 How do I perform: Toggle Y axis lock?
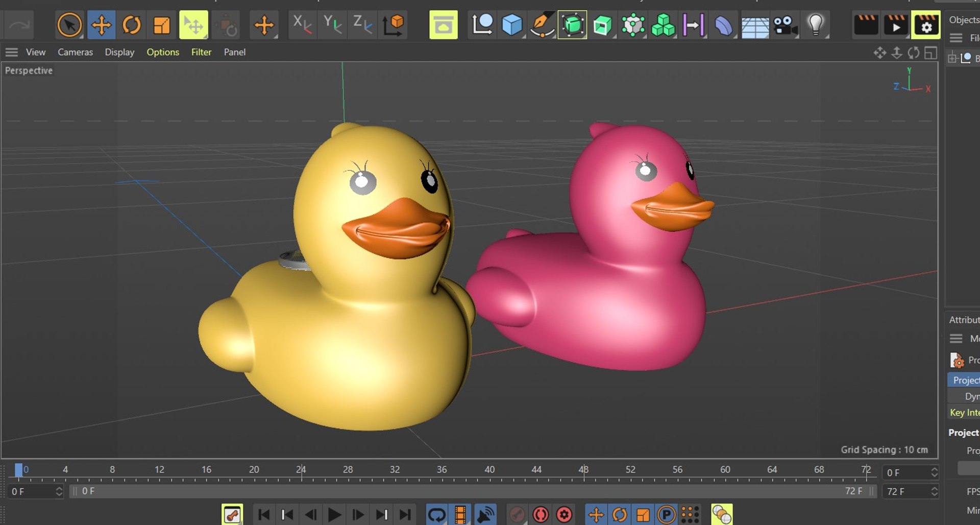coord(332,25)
